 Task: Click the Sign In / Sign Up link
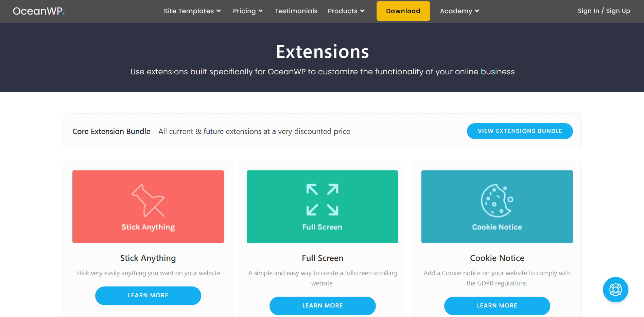coord(604,11)
